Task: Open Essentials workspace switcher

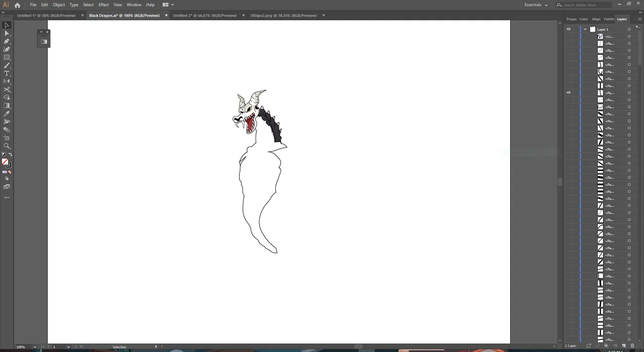Action: point(536,5)
